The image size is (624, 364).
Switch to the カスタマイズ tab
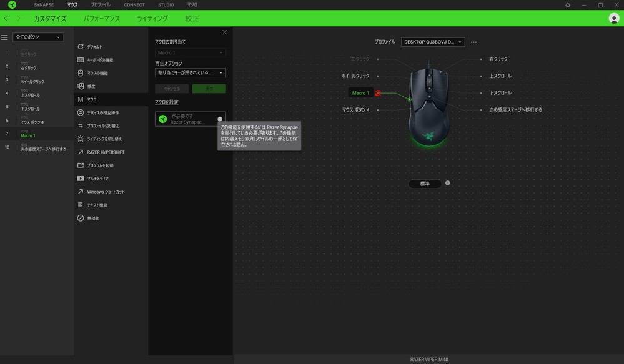click(50, 19)
